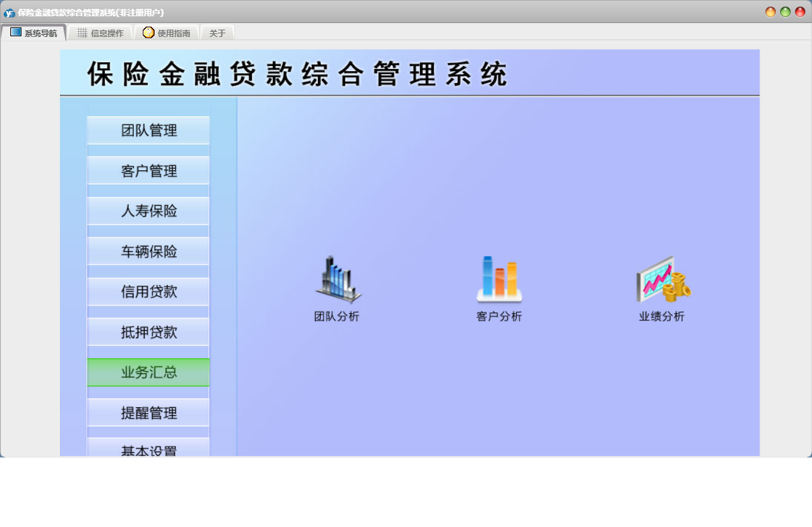Open the 基本设置 sidebar button

pyautogui.click(x=149, y=448)
